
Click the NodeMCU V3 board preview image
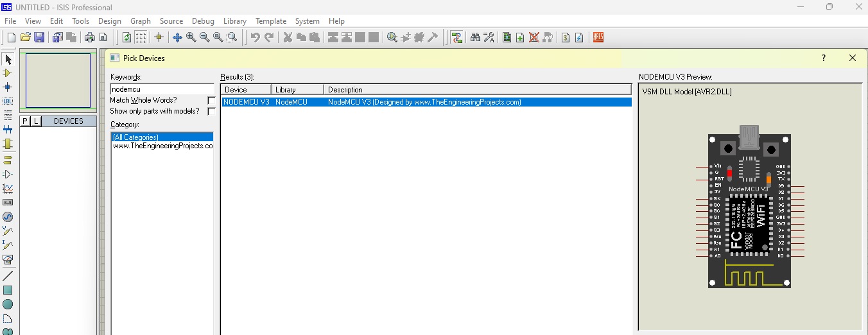pos(750,207)
